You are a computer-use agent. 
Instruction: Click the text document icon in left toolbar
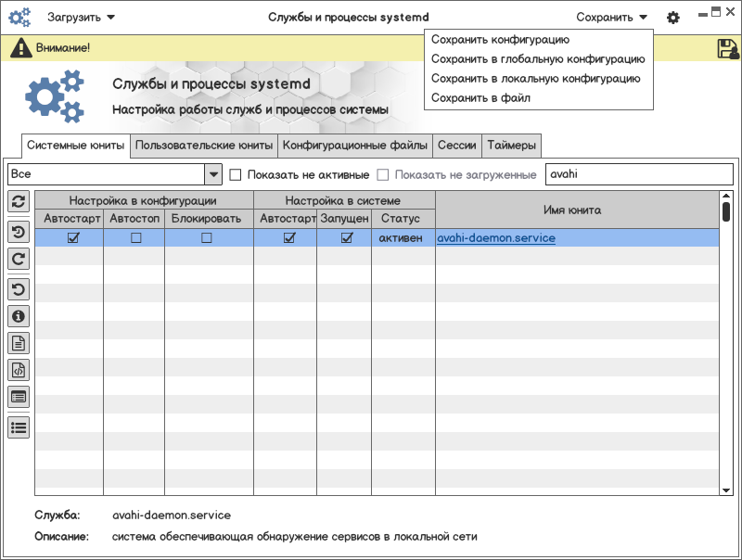pyautogui.click(x=19, y=343)
